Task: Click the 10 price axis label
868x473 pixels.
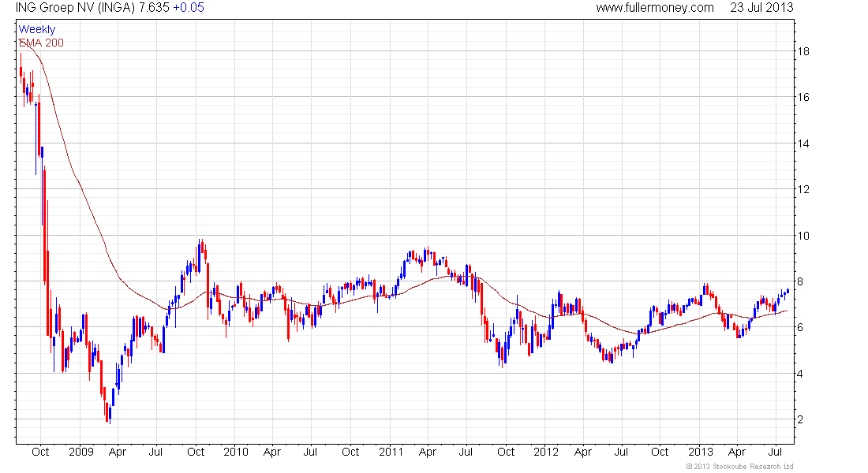Action: [x=803, y=236]
